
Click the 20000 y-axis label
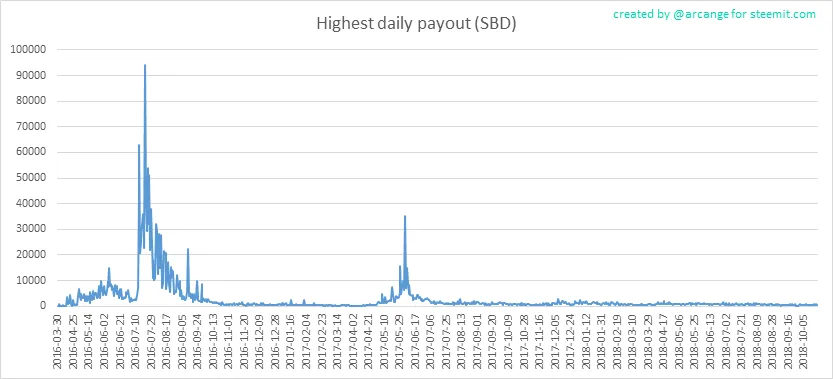[x=32, y=255]
